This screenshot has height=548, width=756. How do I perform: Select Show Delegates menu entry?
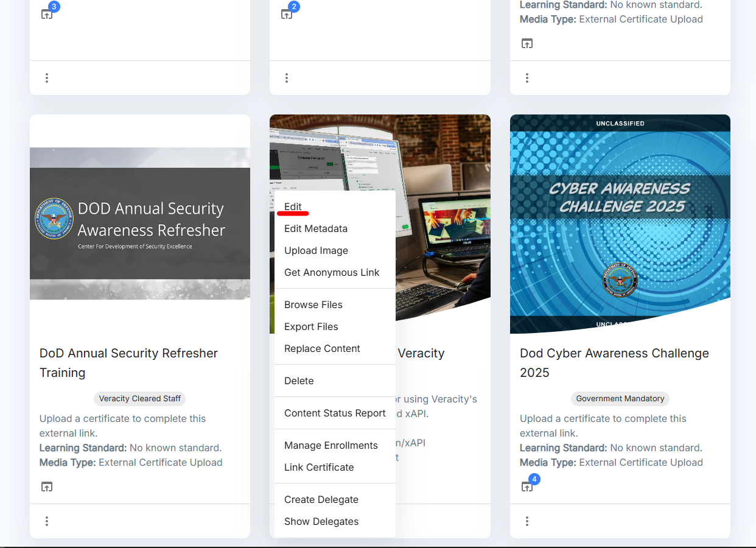[335, 521]
